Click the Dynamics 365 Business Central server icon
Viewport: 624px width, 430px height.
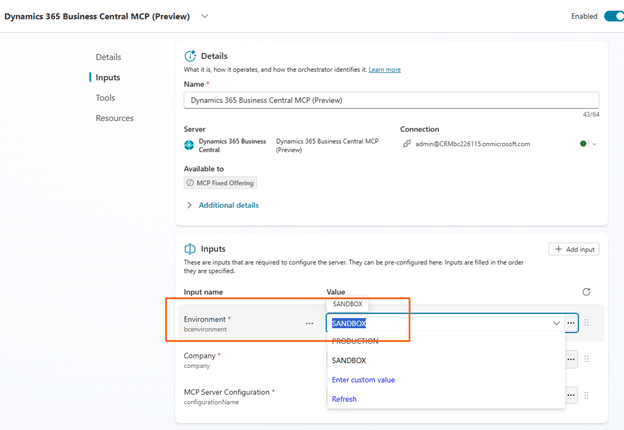[189, 145]
